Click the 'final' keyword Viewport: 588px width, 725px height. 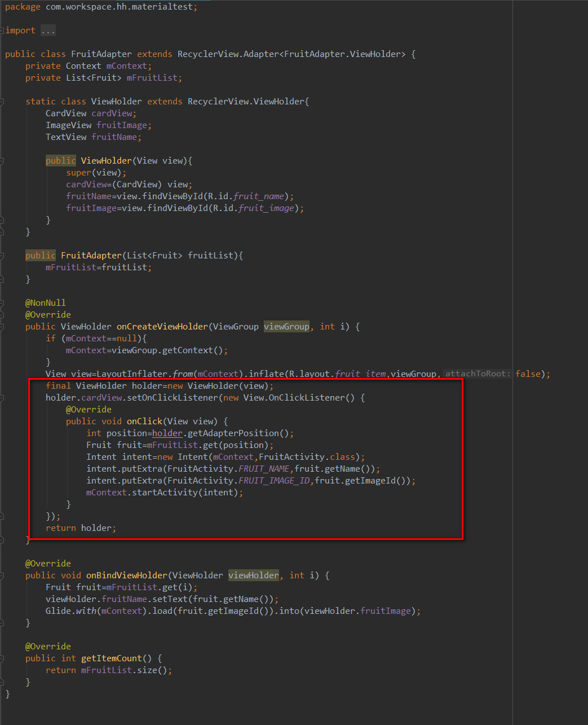pyautogui.click(x=58, y=386)
